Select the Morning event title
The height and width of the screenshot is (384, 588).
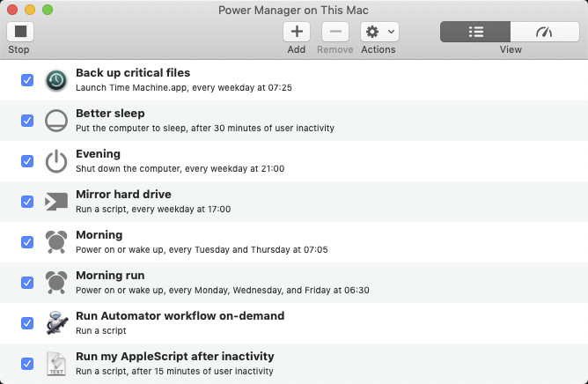tap(99, 235)
